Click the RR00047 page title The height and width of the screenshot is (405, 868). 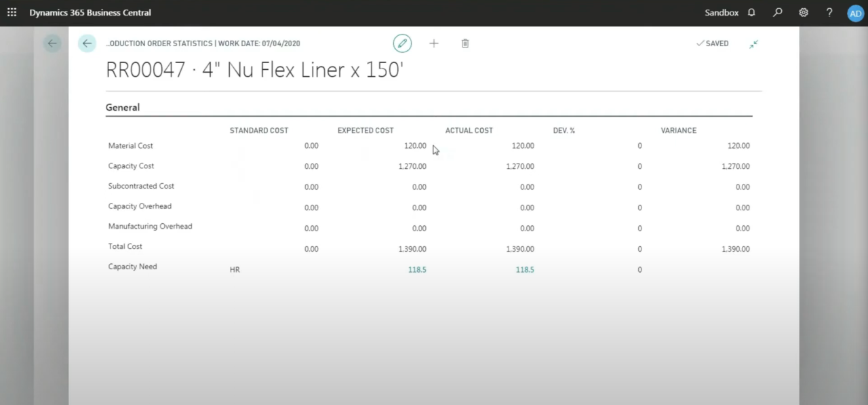point(255,69)
